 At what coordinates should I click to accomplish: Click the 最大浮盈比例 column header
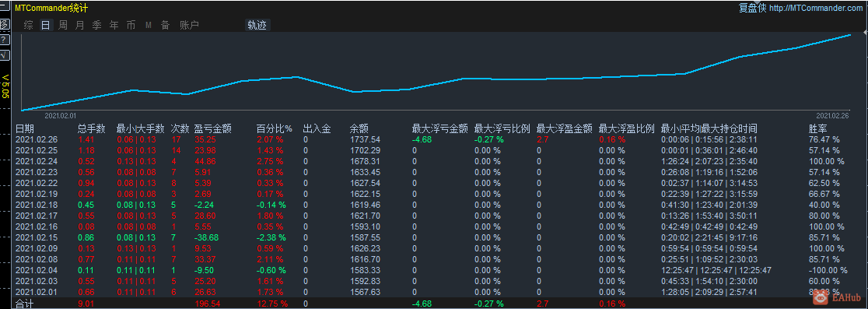[626, 128]
